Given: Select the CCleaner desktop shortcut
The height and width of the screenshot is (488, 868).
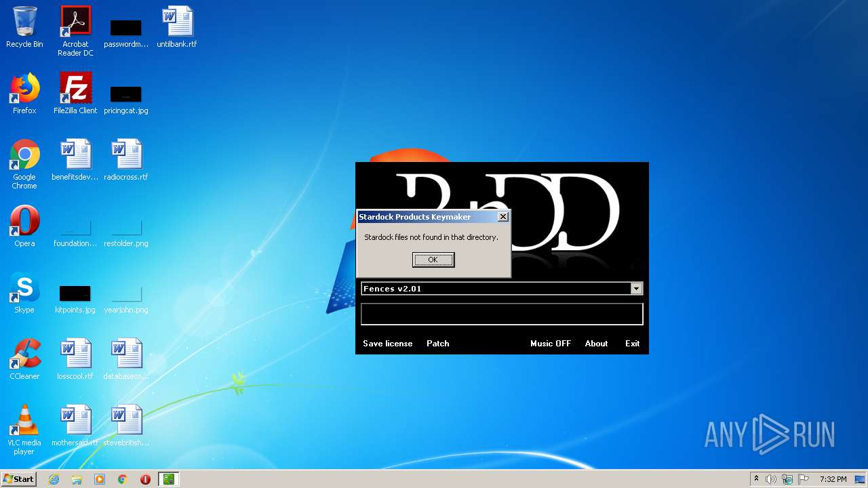Looking at the screenshot, I should pos(24,360).
